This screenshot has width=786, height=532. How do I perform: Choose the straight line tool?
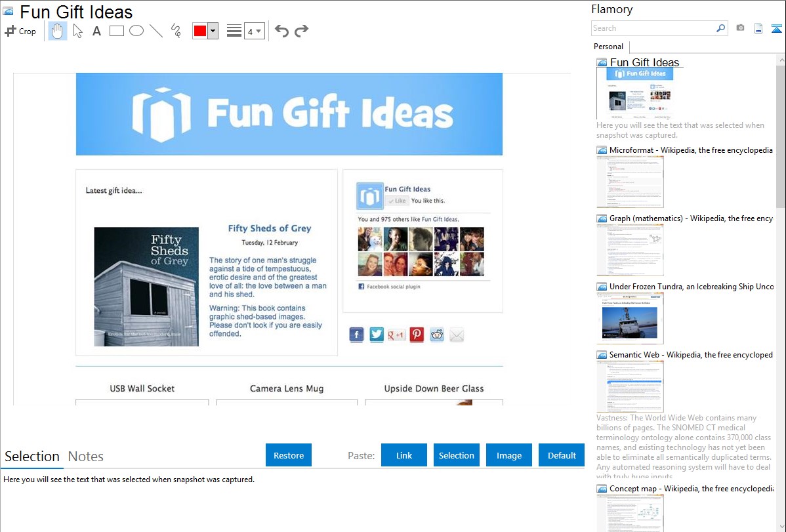click(156, 31)
